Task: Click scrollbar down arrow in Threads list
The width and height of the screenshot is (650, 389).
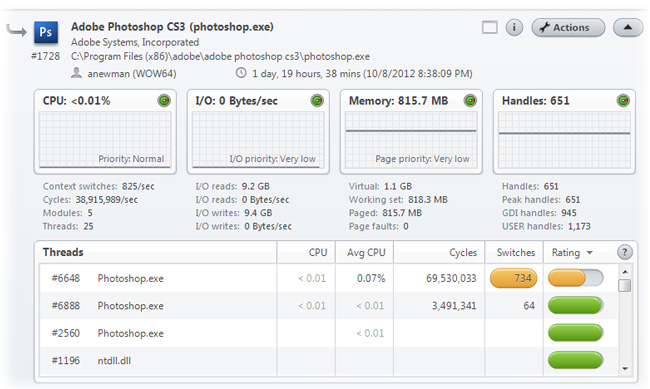Action: click(625, 368)
